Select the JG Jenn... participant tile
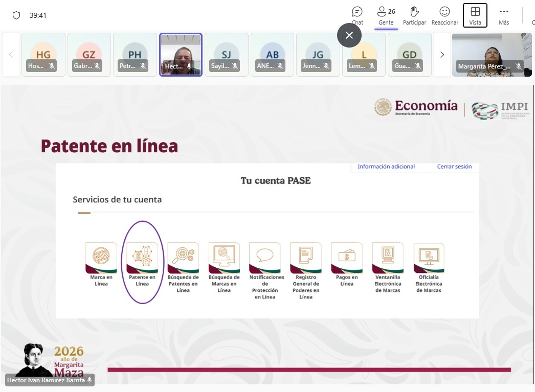 click(x=318, y=55)
